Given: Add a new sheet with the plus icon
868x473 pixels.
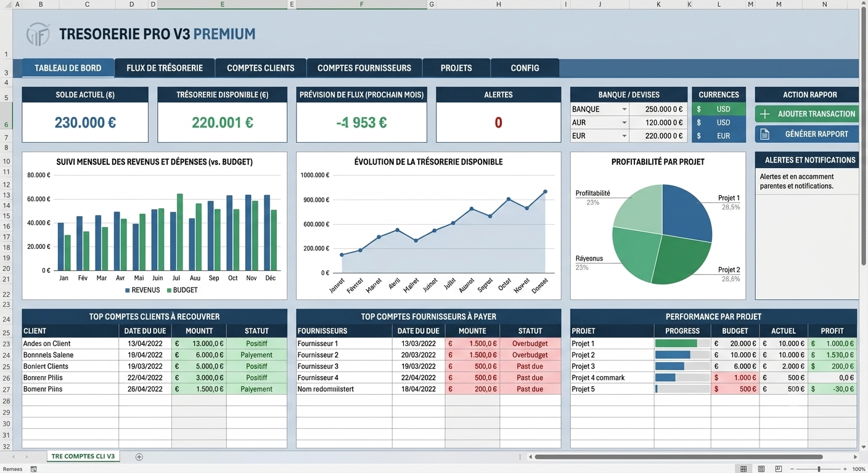Looking at the screenshot, I should click(x=139, y=457).
